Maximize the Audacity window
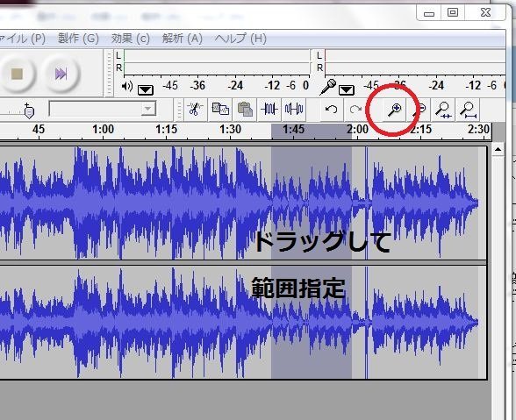The image size is (516, 420). tap(453, 13)
